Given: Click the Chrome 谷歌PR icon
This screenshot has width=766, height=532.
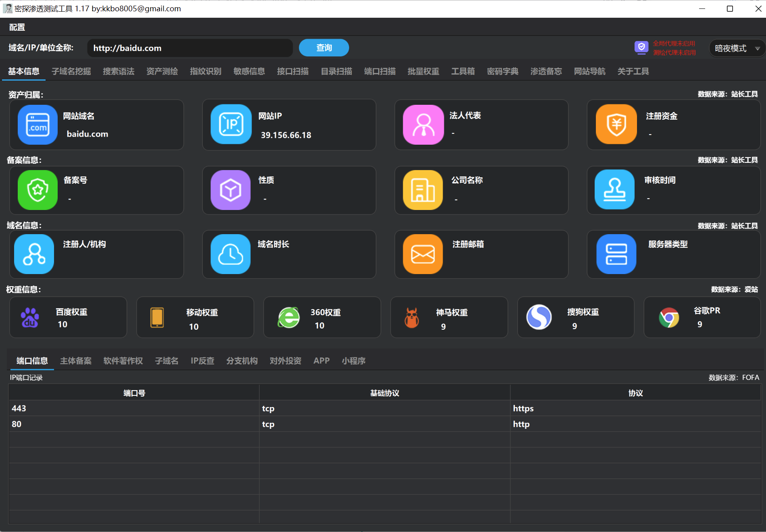Looking at the screenshot, I should click(x=669, y=318).
